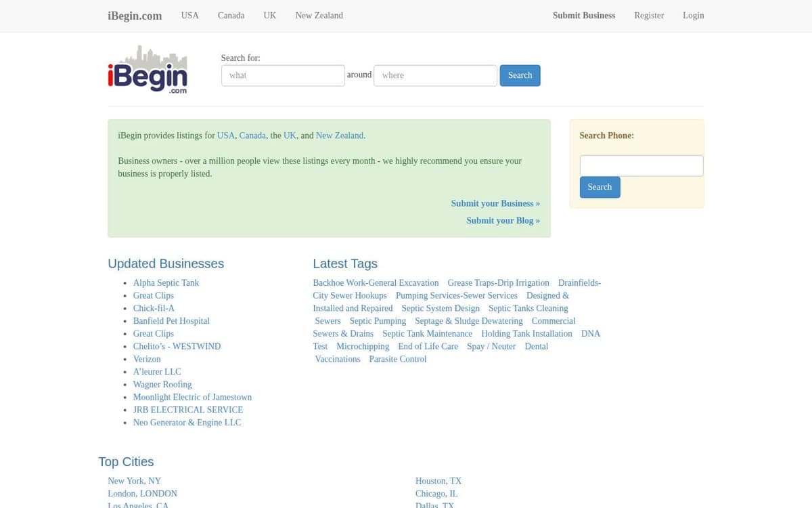Focus the Search Phone input box
Screen dimensions: 812x508
(x=641, y=166)
